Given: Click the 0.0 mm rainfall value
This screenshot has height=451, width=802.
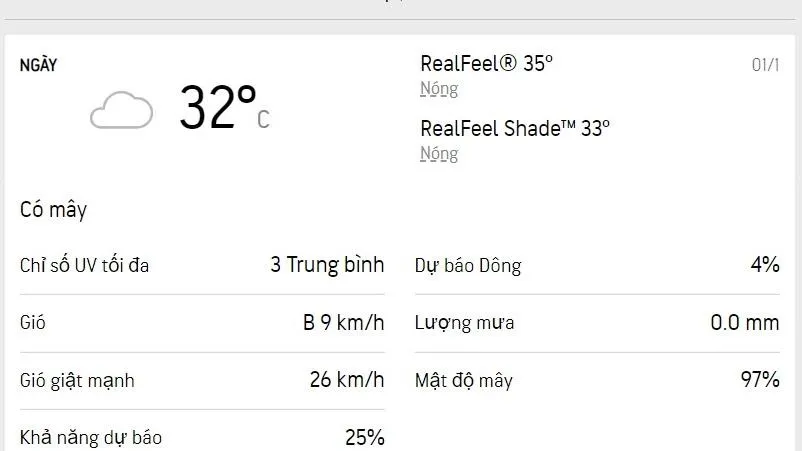Looking at the screenshot, I should point(739,323).
